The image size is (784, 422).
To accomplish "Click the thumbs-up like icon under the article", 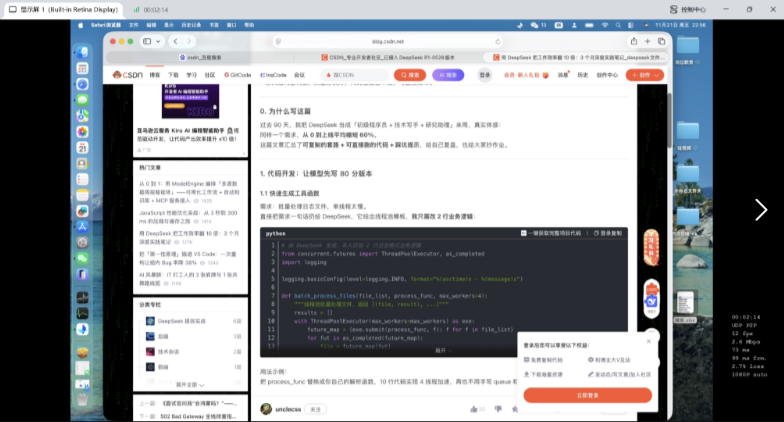I will click(474, 409).
